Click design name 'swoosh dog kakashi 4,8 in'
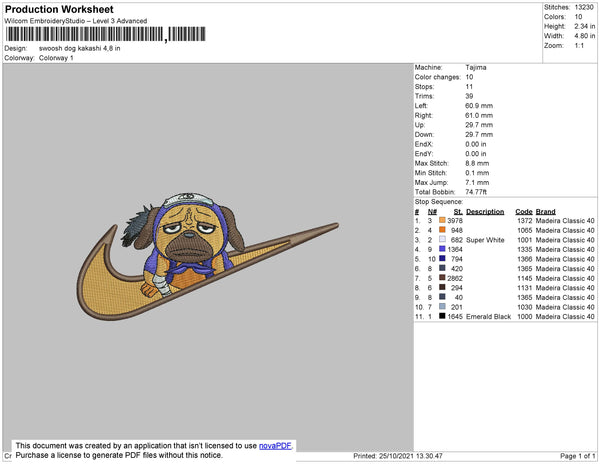The height and width of the screenshot is (464, 600). (x=80, y=48)
